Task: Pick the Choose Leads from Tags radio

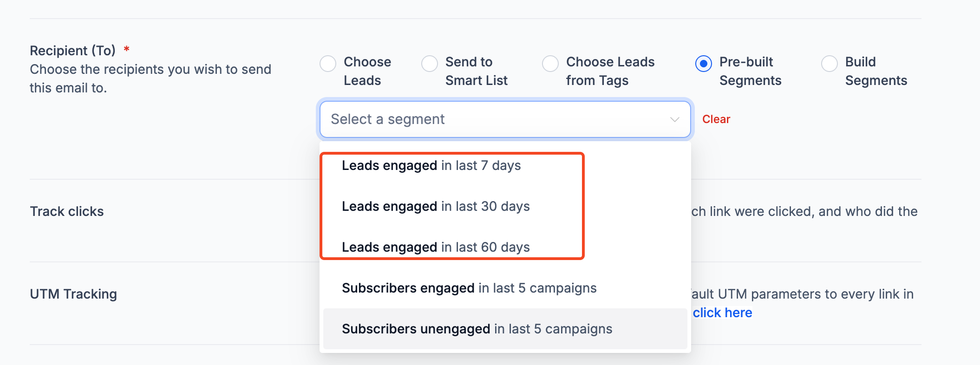Action: pyautogui.click(x=550, y=64)
